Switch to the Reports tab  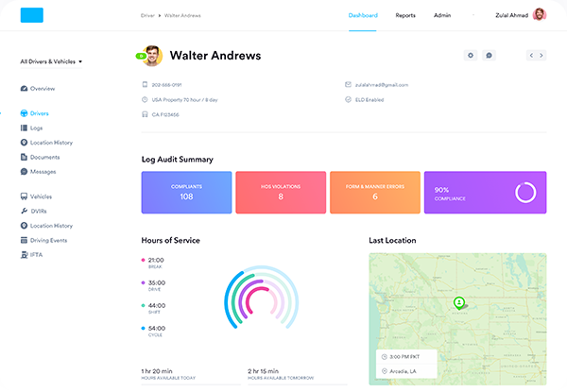tap(405, 16)
